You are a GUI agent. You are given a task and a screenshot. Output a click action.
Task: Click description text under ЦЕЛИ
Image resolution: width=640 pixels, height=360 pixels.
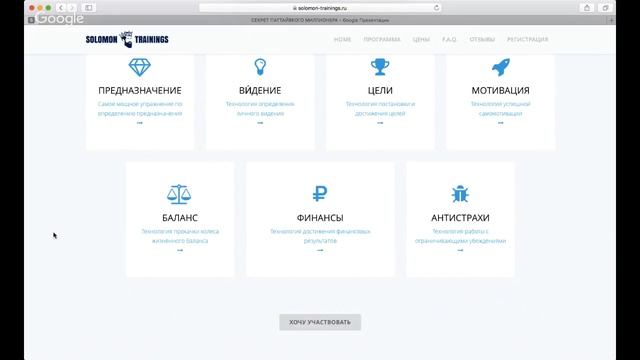tap(380, 109)
